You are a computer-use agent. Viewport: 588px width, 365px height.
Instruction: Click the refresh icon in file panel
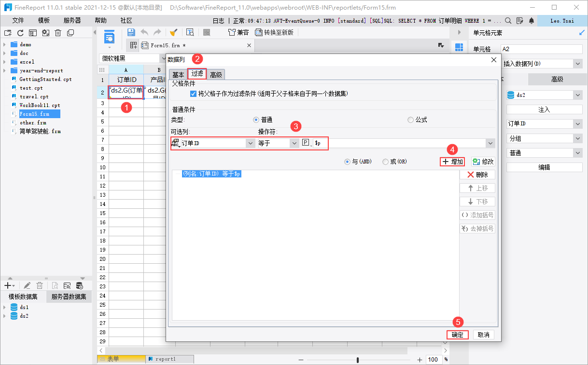[x=20, y=33]
